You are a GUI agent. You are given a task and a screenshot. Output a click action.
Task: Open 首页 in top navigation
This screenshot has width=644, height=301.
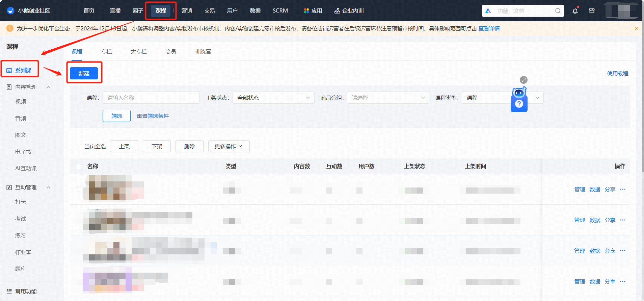point(89,11)
